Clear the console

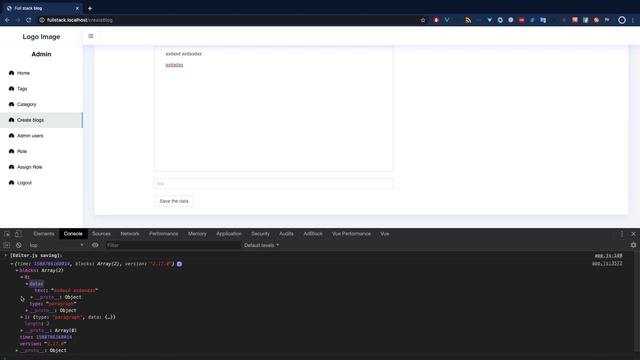click(19, 245)
